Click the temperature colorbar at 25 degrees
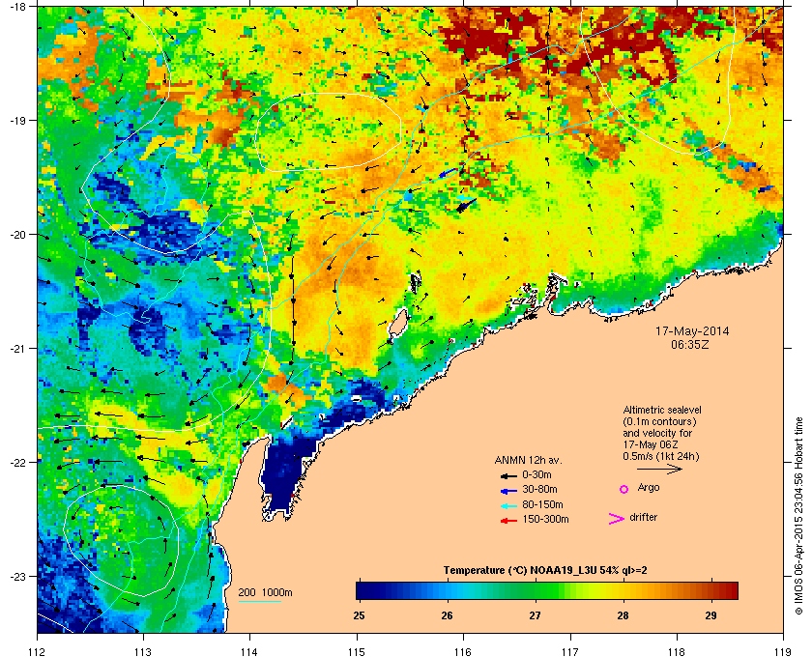812x657 pixels. (x=359, y=590)
